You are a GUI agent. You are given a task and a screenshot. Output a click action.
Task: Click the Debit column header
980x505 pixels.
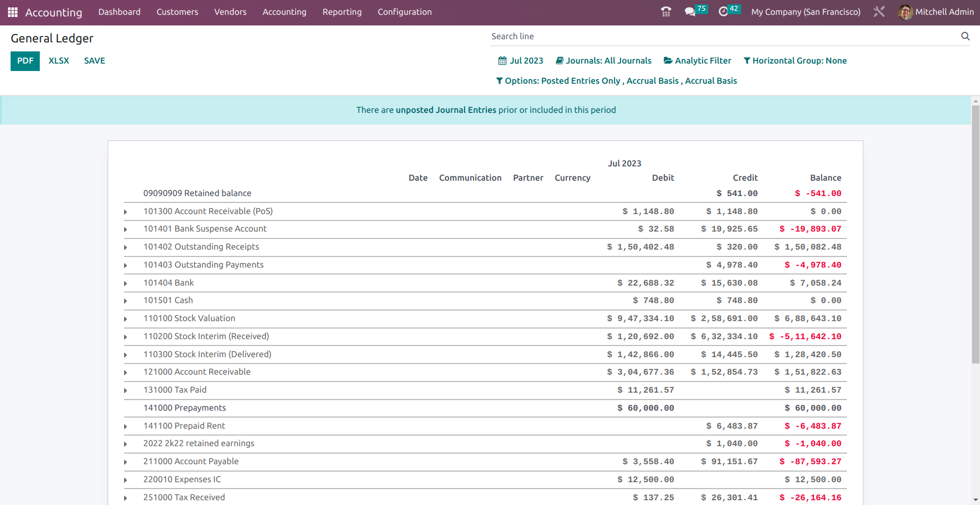point(663,178)
